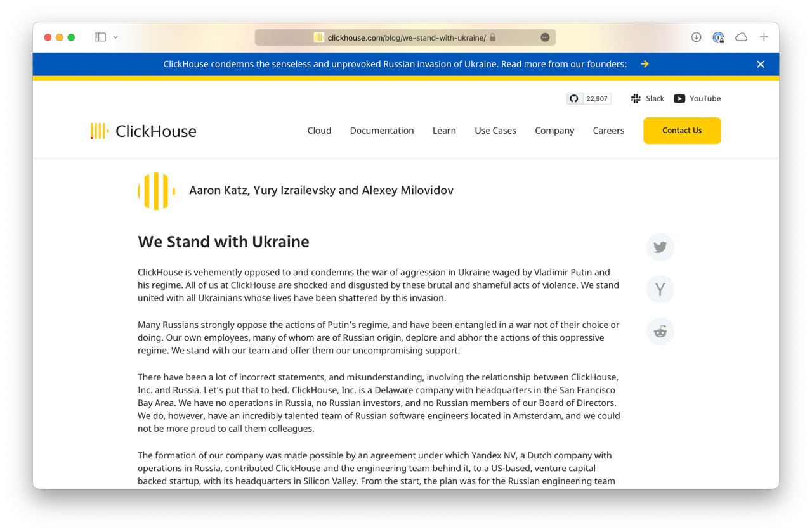The height and width of the screenshot is (532, 812).
Task: Click the paragraph starting 'ClickHouse is vehemently opposed'
Action: (x=378, y=285)
